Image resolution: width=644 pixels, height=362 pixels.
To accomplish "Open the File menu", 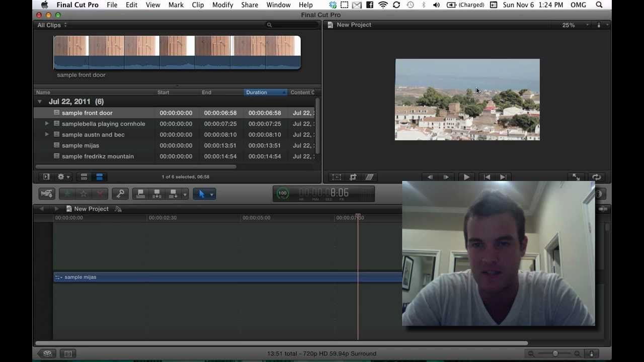I will [112, 5].
